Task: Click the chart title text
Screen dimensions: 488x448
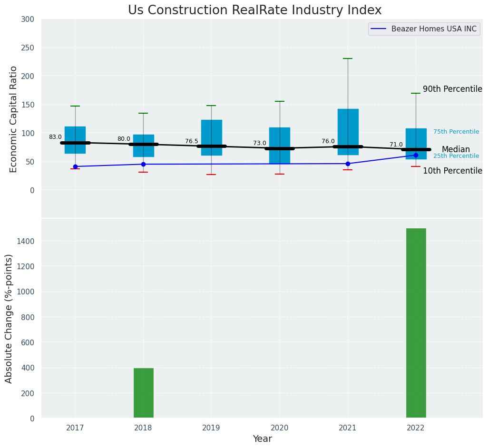Action: (254, 10)
